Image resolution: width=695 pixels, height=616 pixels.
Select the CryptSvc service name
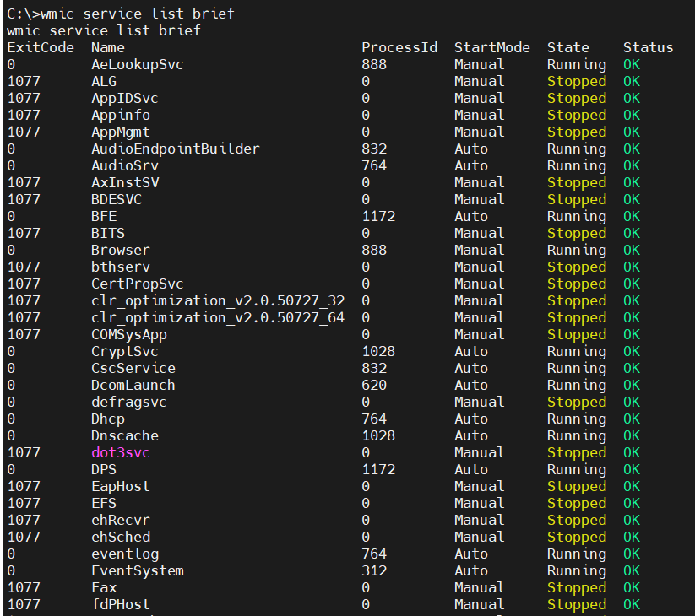[x=124, y=351]
